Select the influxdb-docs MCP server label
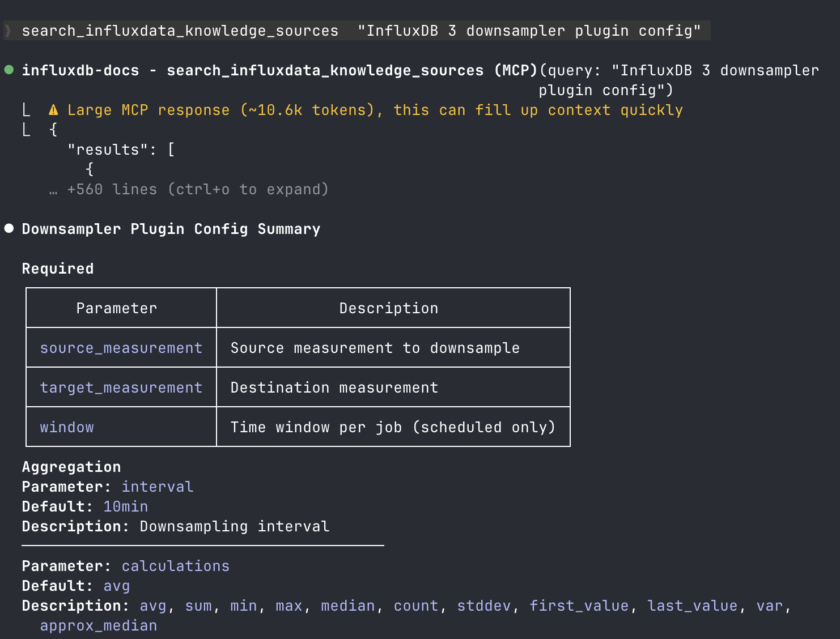This screenshot has width=840, height=639. [x=80, y=70]
